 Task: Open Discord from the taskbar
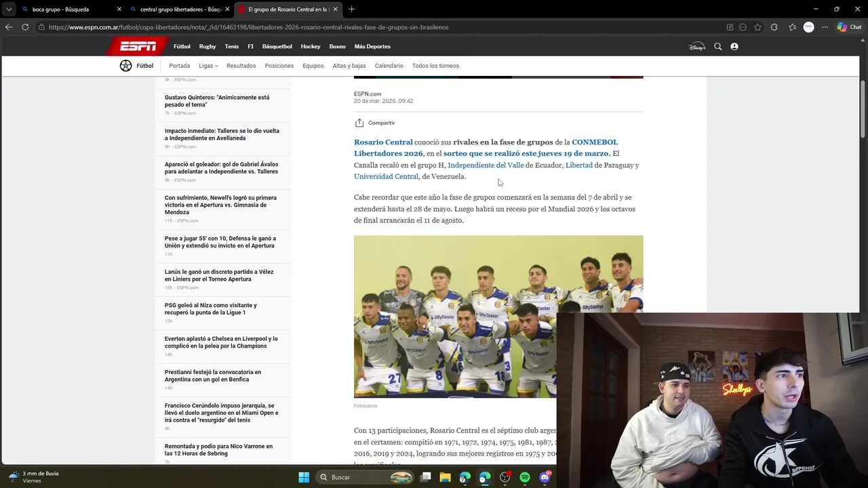545,477
